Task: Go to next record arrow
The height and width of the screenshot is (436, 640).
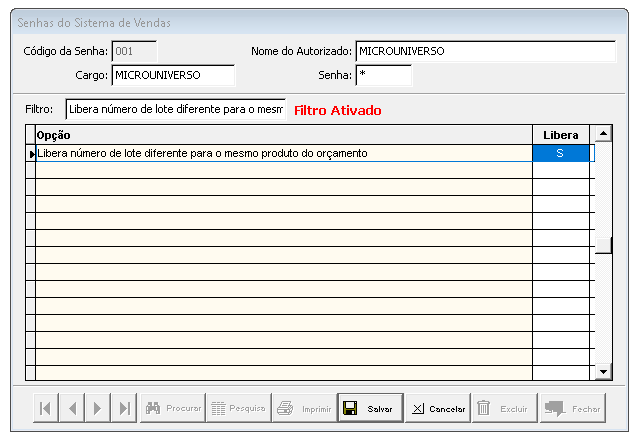Action: 98,408
